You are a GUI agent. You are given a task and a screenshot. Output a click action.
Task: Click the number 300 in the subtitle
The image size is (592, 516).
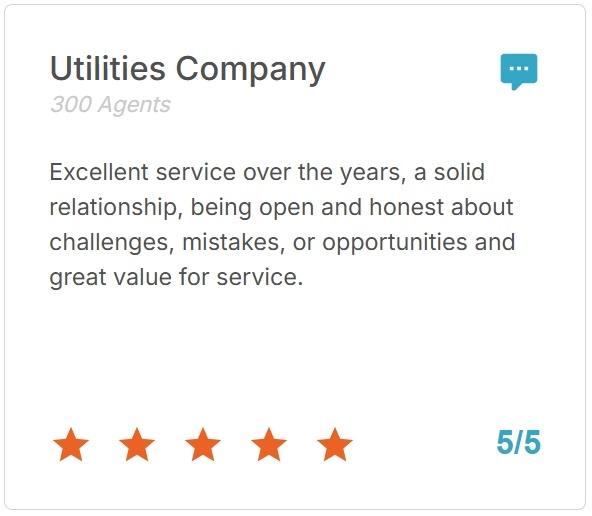(x=71, y=105)
